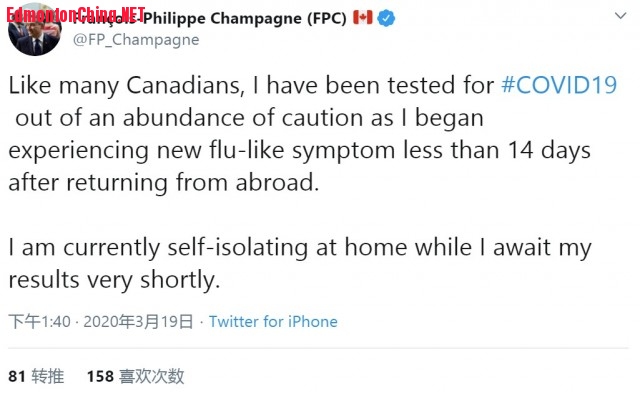Screen dimensions: 640x393
Task: Click the 'results very shortly.' text line
Action: click(114, 280)
